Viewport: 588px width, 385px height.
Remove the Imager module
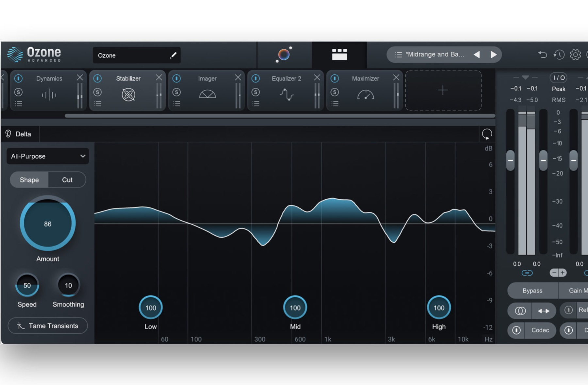pos(238,77)
